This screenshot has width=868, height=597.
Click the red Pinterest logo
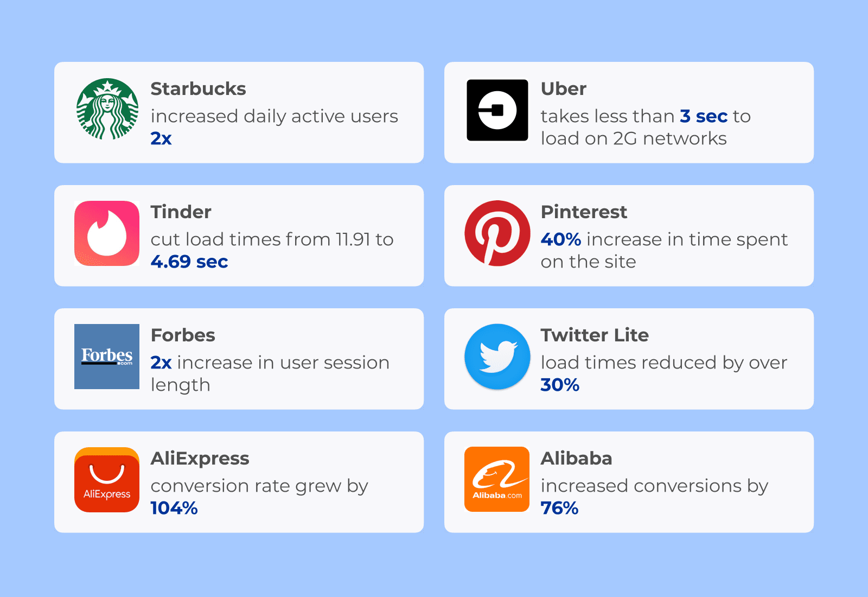click(x=497, y=233)
